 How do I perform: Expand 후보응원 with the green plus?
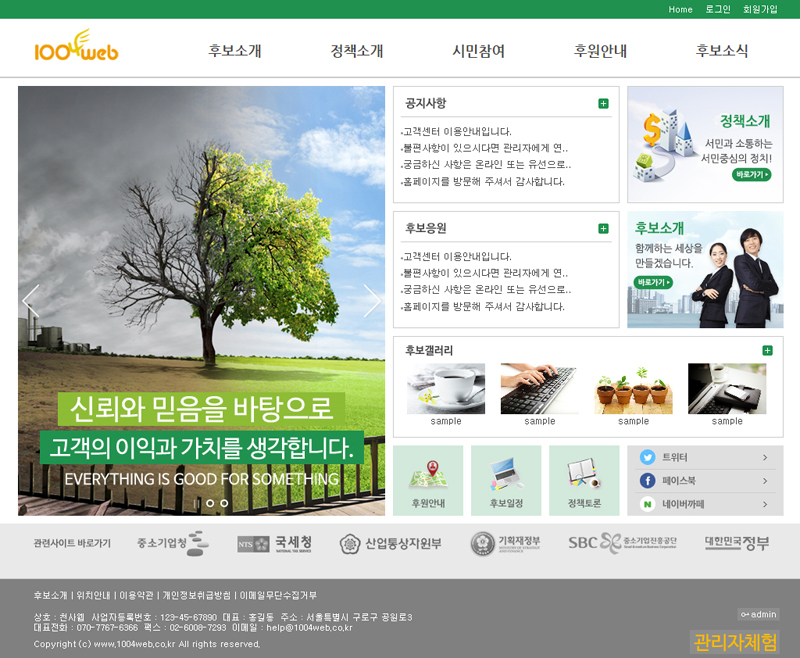point(603,228)
